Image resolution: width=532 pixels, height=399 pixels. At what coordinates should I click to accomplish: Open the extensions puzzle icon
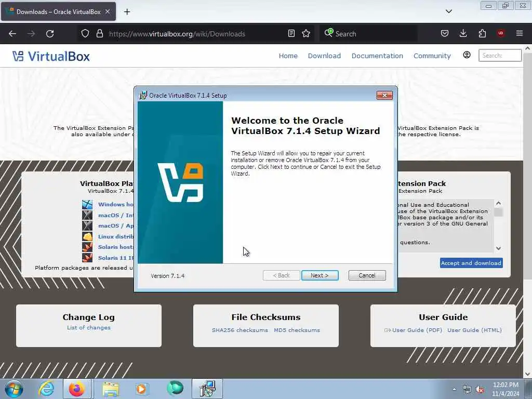tap(482, 33)
